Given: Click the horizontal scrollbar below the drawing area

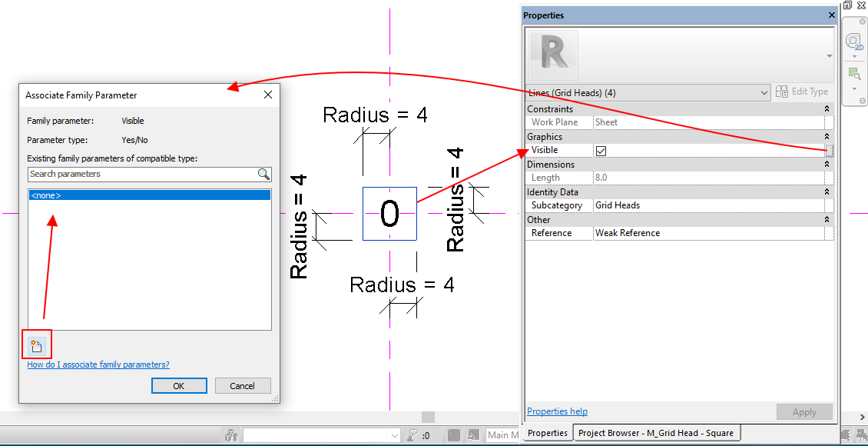Looking at the screenshot, I should [427, 417].
